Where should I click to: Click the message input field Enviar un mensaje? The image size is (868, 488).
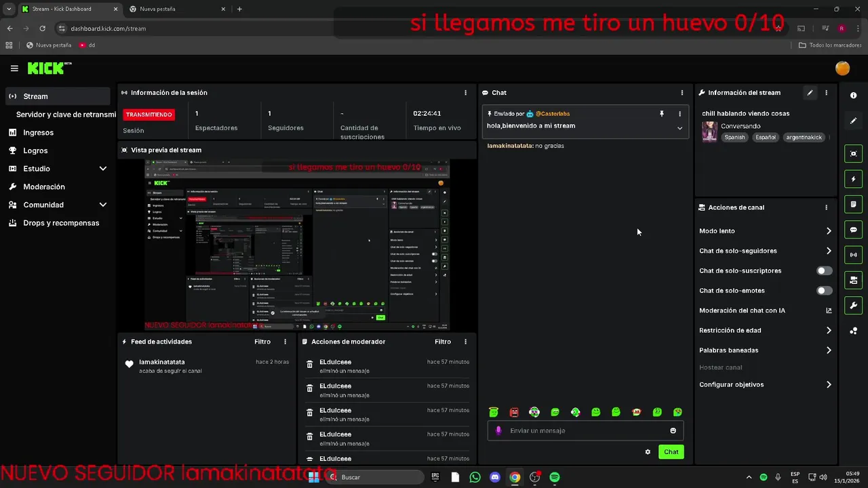[x=585, y=430]
